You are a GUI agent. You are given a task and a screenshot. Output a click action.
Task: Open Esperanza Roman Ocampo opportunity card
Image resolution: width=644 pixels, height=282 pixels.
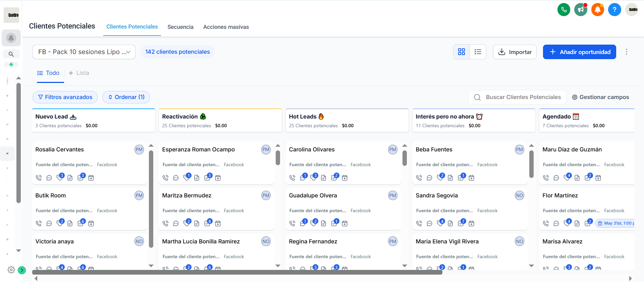[x=216, y=163]
